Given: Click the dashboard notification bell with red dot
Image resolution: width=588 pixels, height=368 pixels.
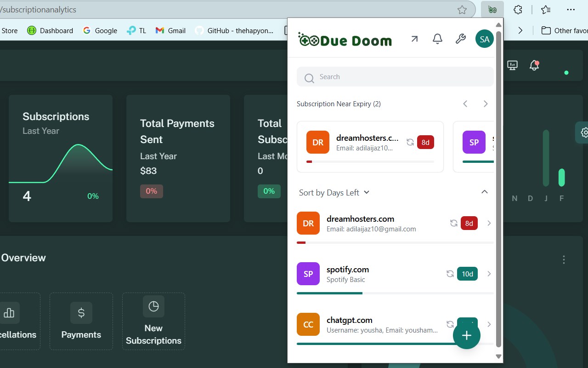Looking at the screenshot, I should tap(534, 65).
